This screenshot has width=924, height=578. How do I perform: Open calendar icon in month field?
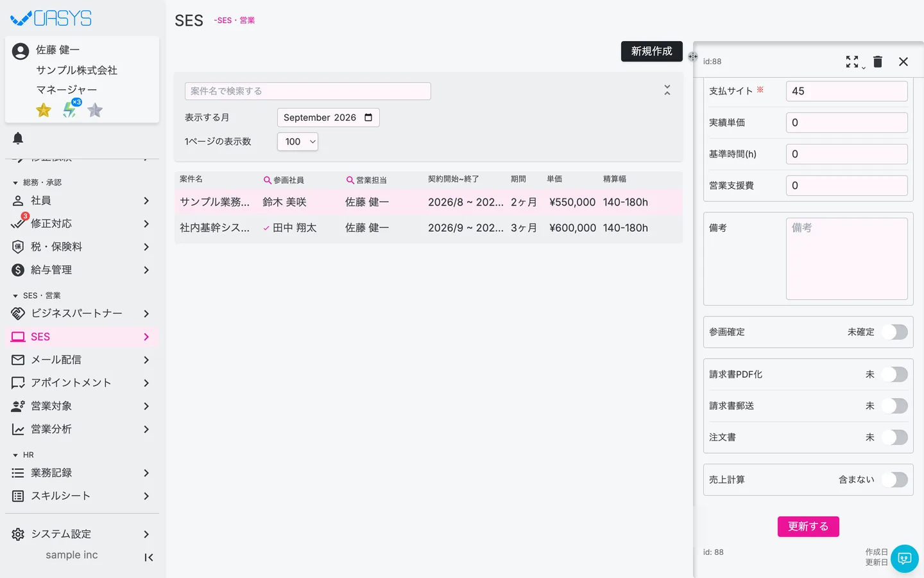click(368, 118)
